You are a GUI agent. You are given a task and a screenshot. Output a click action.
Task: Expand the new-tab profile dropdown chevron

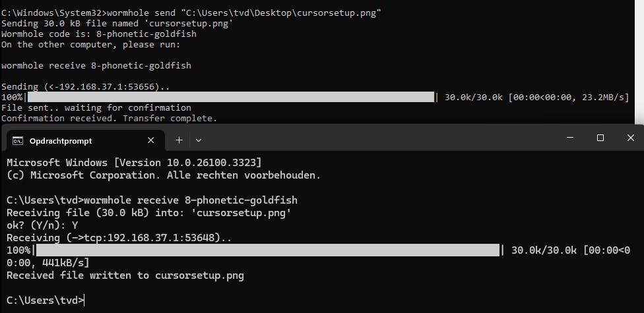pyautogui.click(x=199, y=140)
